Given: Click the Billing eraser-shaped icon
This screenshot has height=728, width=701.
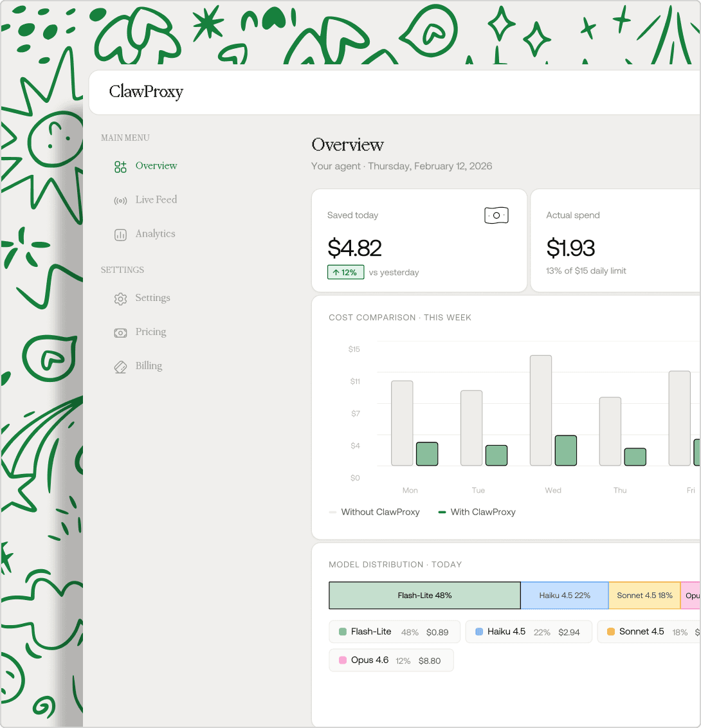Looking at the screenshot, I should click(120, 367).
